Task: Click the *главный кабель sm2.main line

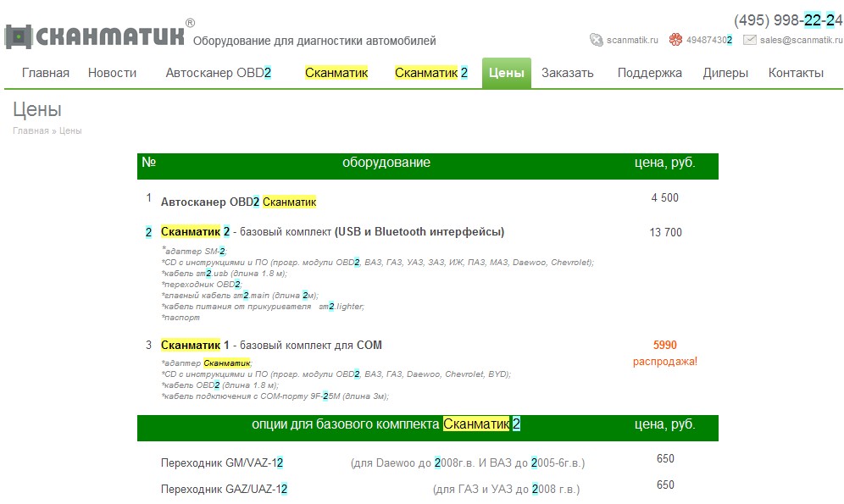Action: [x=240, y=296]
